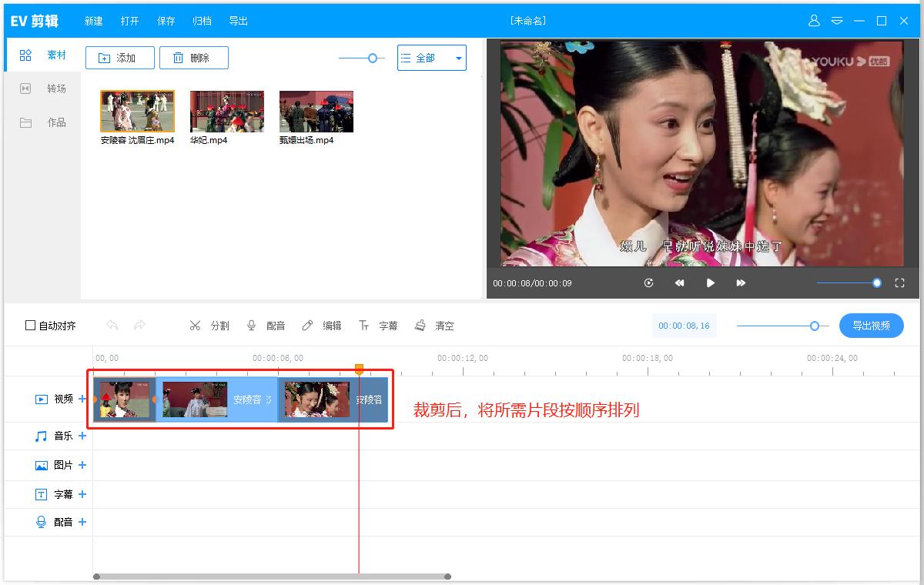Screen dimensions: 924x585
Task: Click the timecode field 00:00:08,16
Action: 684,326
